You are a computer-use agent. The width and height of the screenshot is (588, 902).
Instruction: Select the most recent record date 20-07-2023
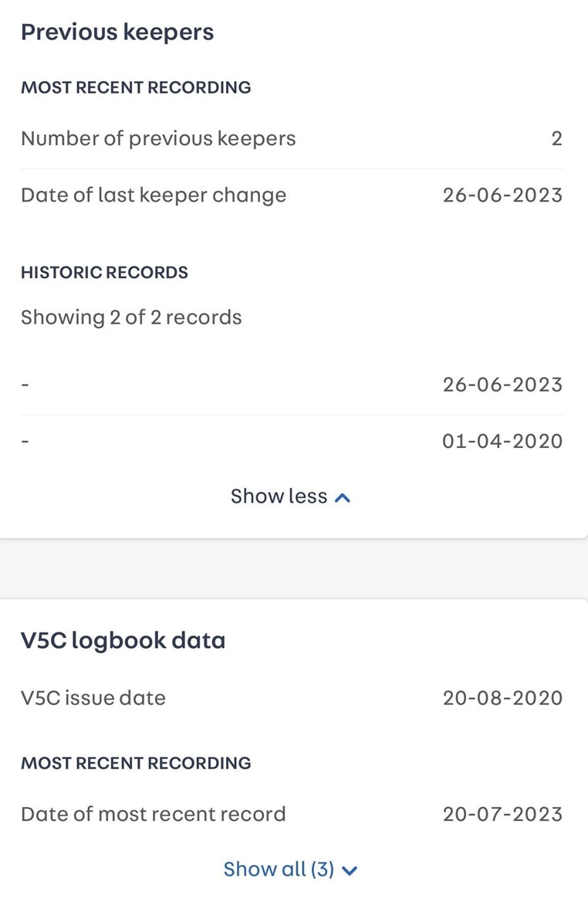[x=502, y=814]
